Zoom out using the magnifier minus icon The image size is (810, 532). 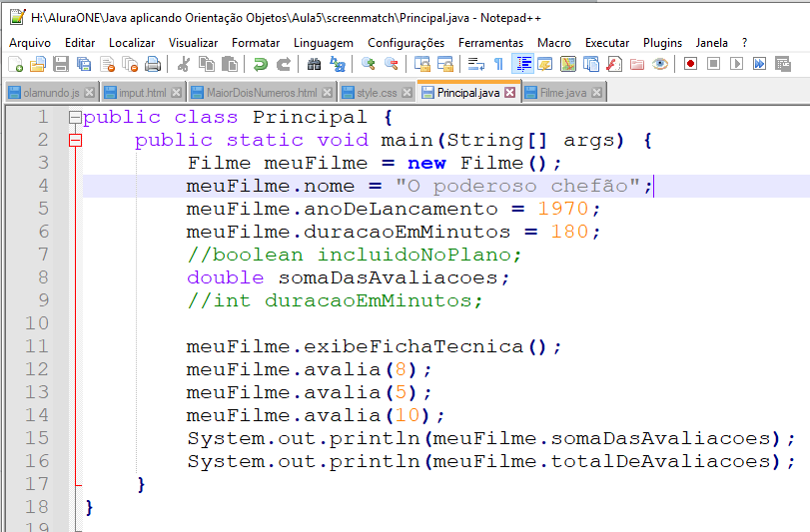[x=392, y=64]
